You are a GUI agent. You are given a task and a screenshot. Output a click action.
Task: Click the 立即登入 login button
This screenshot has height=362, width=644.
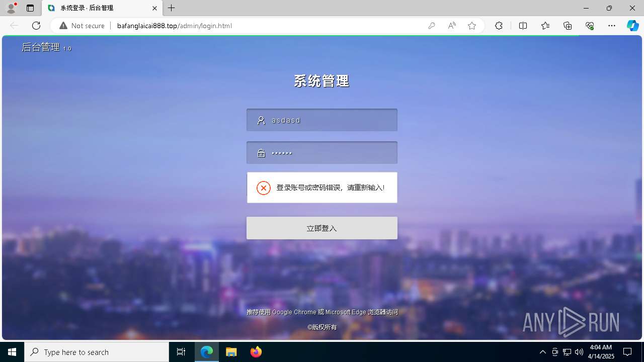322,228
